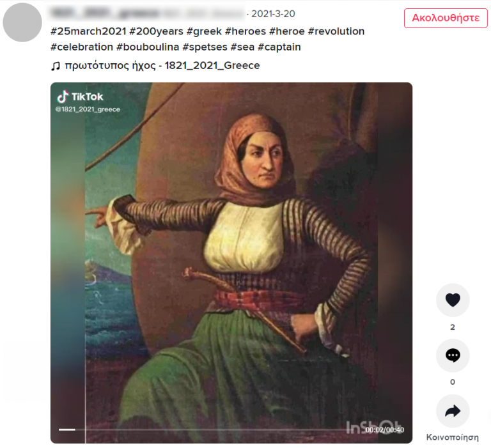Click the Κοινοποίηση share label
This screenshot has width=491, height=448.
click(x=453, y=437)
